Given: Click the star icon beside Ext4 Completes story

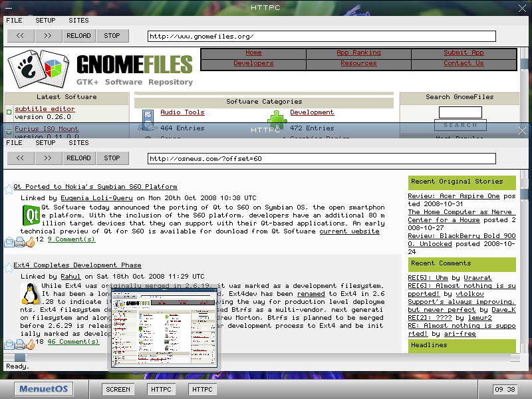Looking at the screenshot, I should [x=9, y=268].
